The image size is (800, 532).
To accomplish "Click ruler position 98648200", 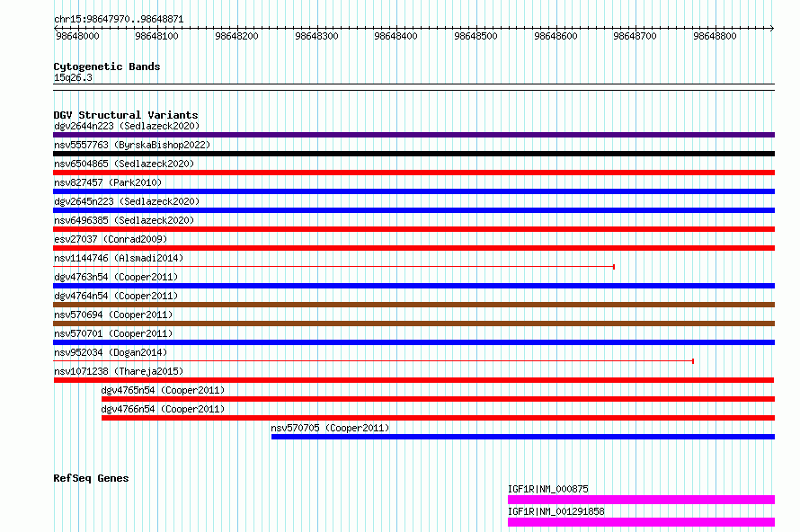I will point(236,36).
